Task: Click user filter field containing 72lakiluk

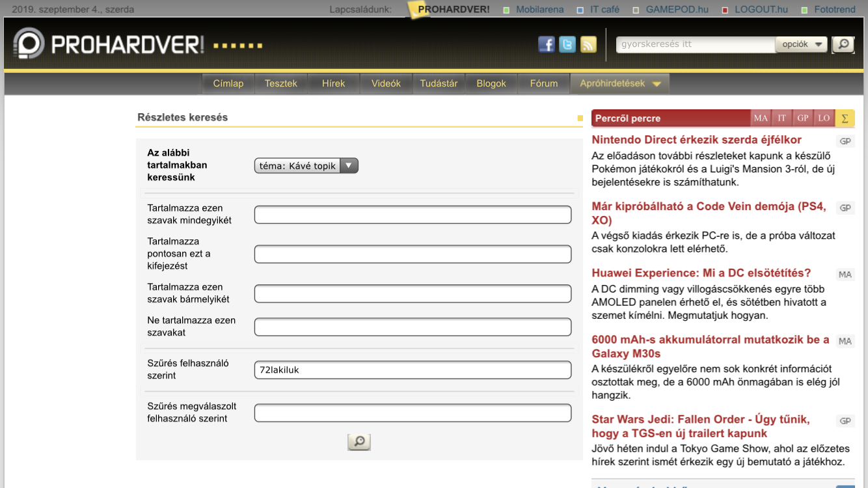Action: pyautogui.click(x=413, y=370)
